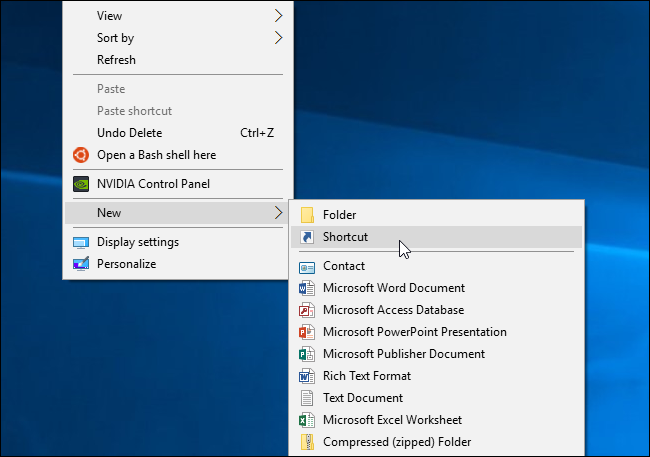Create a Microsoft PowerPoint Presentation
This screenshot has width=650, height=457.
click(x=437, y=332)
